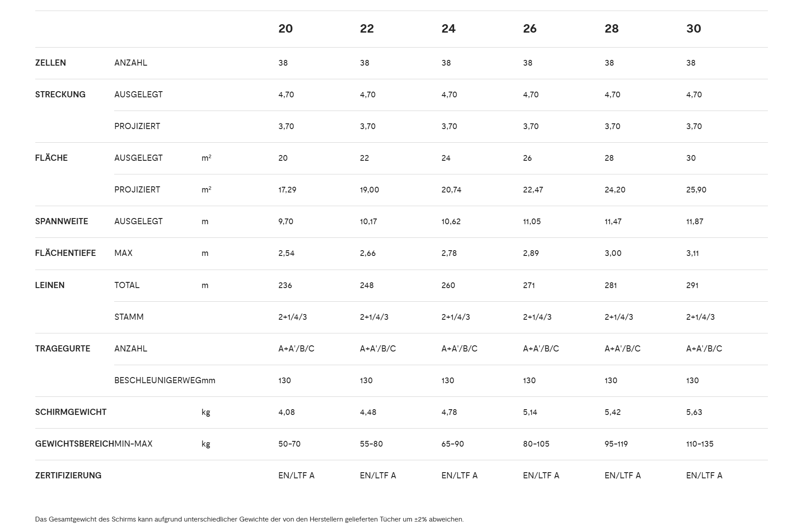Click the SPANNWEITE row label

[62, 222]
